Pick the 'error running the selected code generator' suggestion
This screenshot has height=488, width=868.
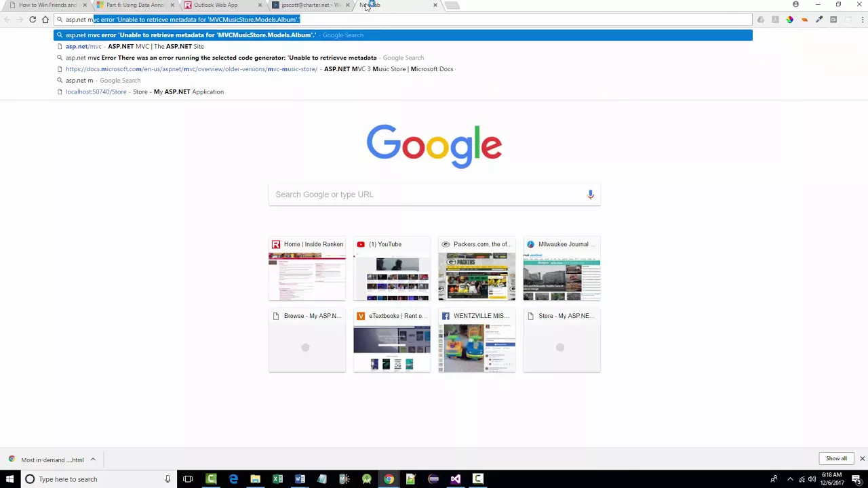click(x=403, y=58)
